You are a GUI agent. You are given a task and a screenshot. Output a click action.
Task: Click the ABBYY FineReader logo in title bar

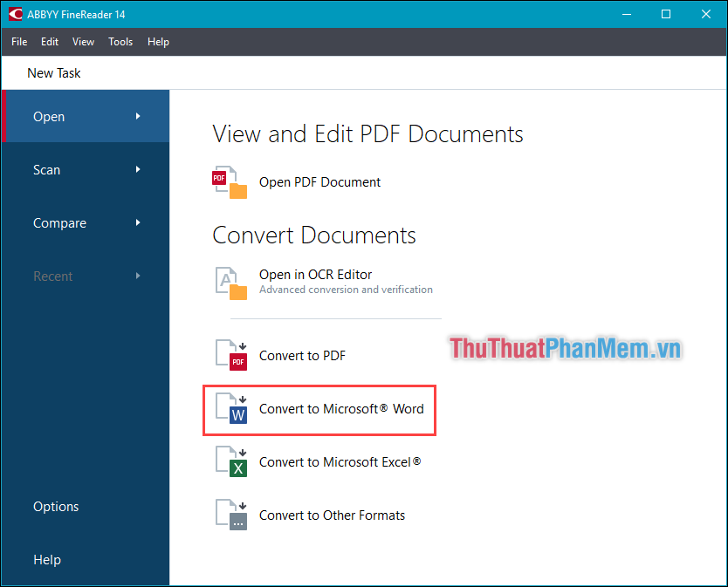(15, 14)
